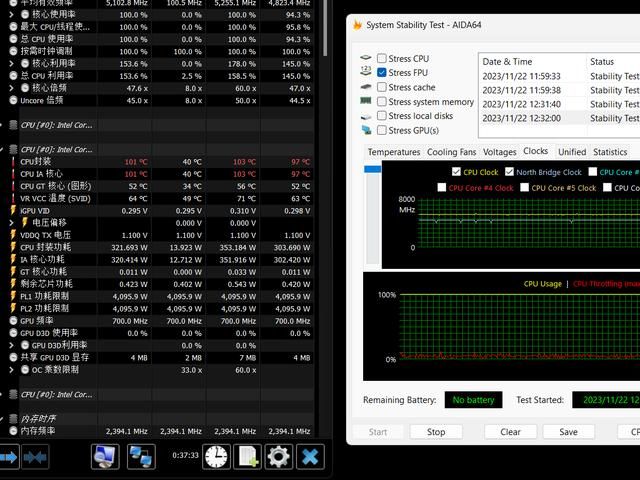Click the lightning icon beside PL1 功耗限制
This screenshot has width=640, height=480.
(x=13, y=296)
